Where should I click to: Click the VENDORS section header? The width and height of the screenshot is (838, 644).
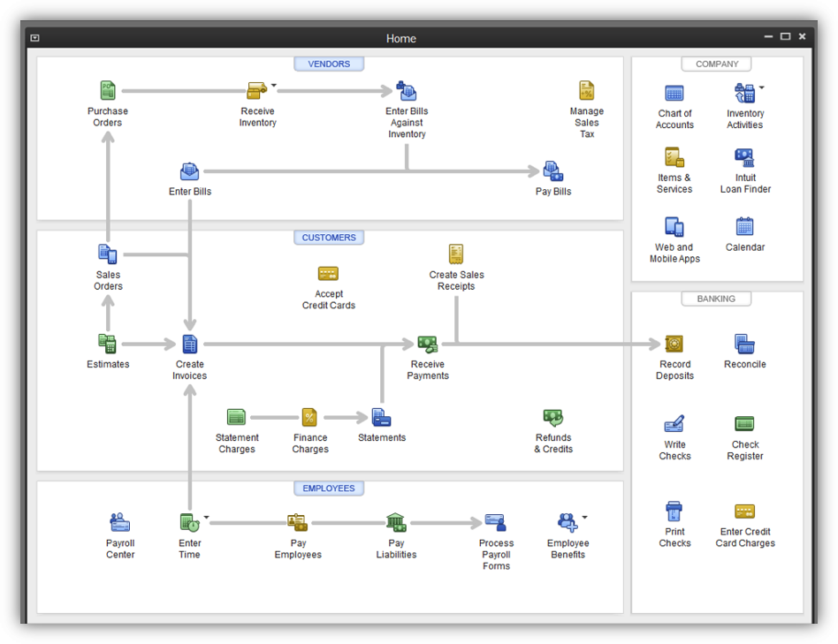point(329,64)
